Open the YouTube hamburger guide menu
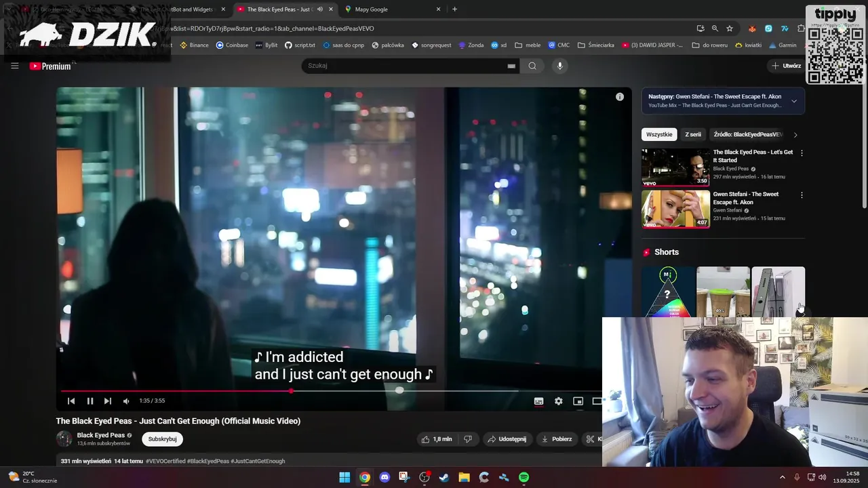 pos(14,66)
